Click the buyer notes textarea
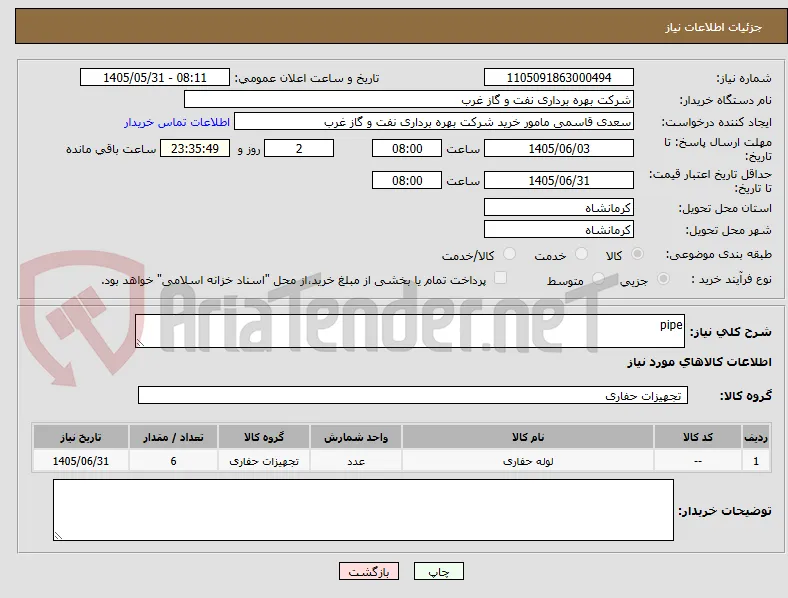 [x=363, y=510]
